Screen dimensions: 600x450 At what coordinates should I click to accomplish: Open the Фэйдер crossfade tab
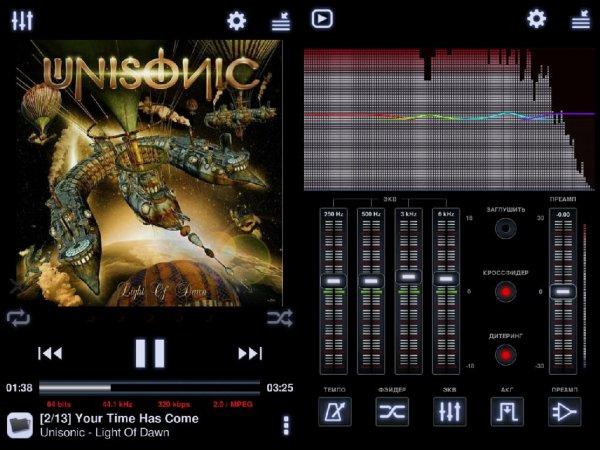[392, 412]
